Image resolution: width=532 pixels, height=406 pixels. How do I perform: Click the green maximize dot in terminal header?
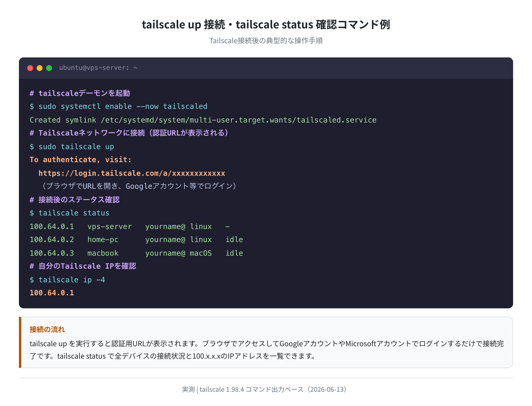(49, 68)
